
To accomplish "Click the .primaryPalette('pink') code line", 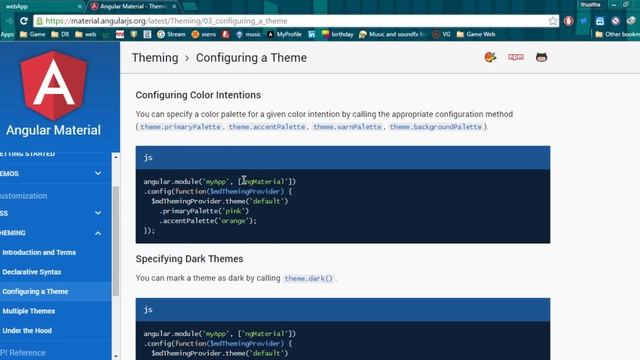I will 204,211.
